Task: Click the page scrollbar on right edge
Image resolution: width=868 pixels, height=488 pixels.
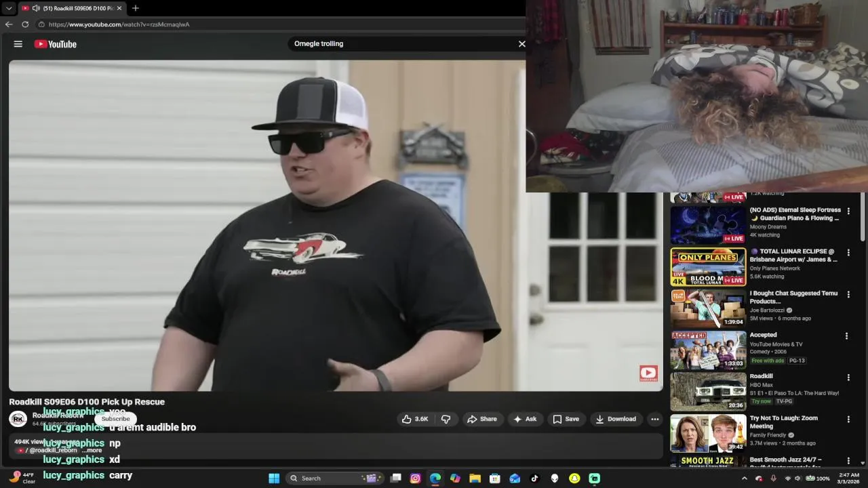Action: pyautogui.click(x=863, y=217)
